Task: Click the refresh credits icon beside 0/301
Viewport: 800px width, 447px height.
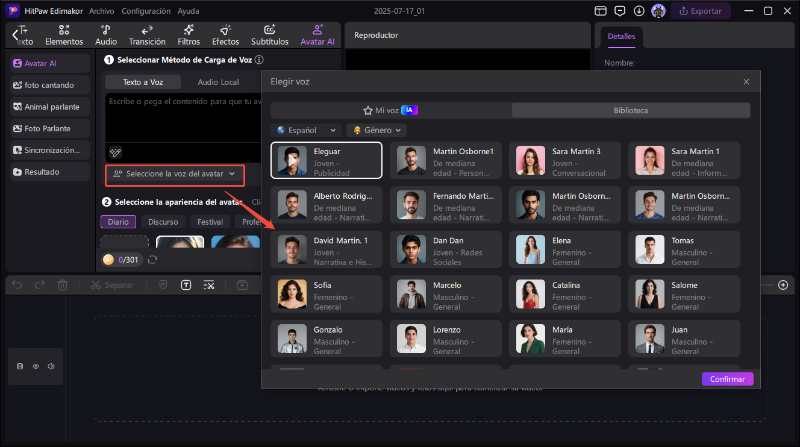Action: (152, 260)
